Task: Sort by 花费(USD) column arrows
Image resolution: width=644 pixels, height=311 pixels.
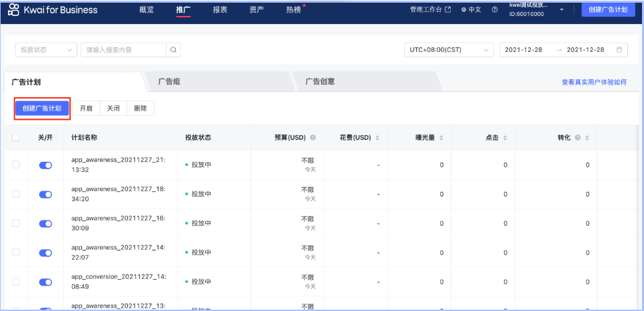Action: (x=378, y=138)
